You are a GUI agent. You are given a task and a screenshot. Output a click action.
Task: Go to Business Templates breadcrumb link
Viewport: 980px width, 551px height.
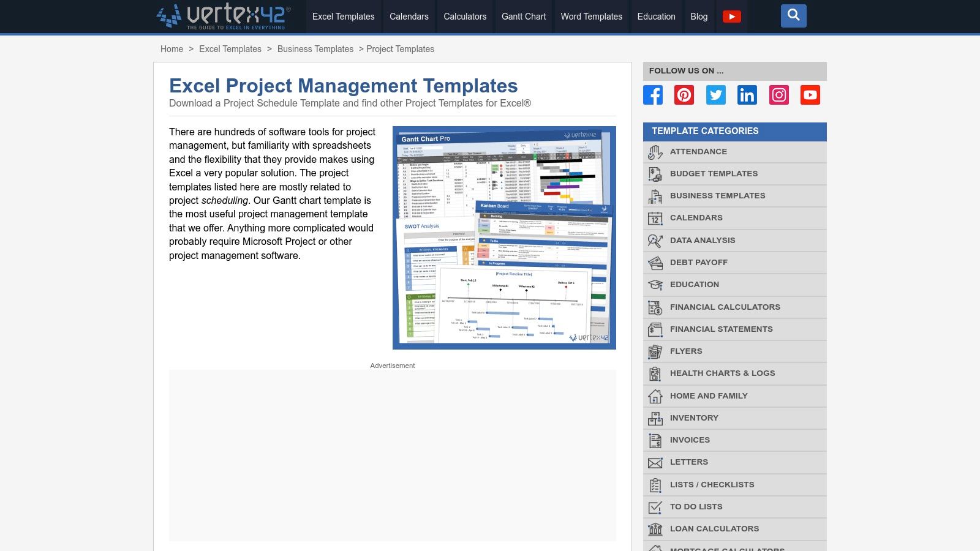[x=315, y=49]
